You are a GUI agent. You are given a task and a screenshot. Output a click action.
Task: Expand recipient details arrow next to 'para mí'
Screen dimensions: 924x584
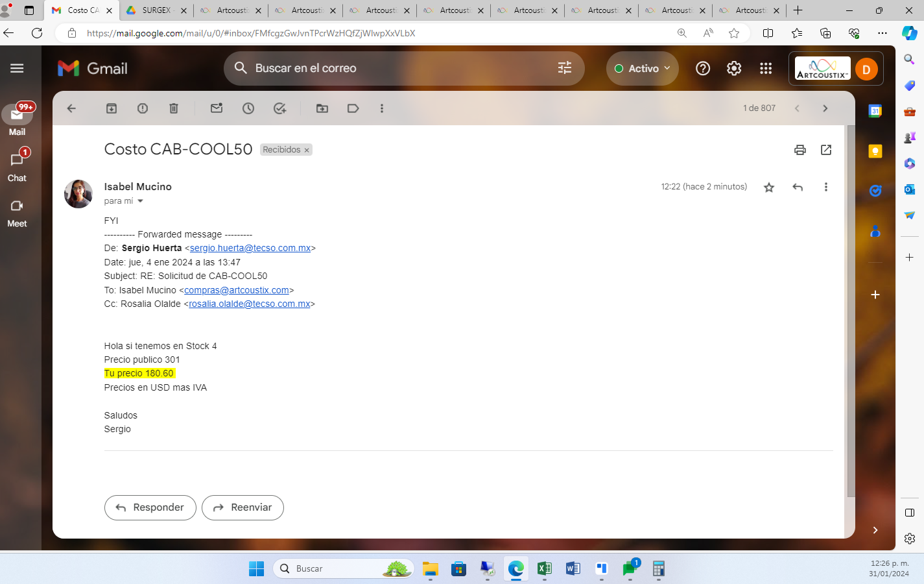[140, 201]
